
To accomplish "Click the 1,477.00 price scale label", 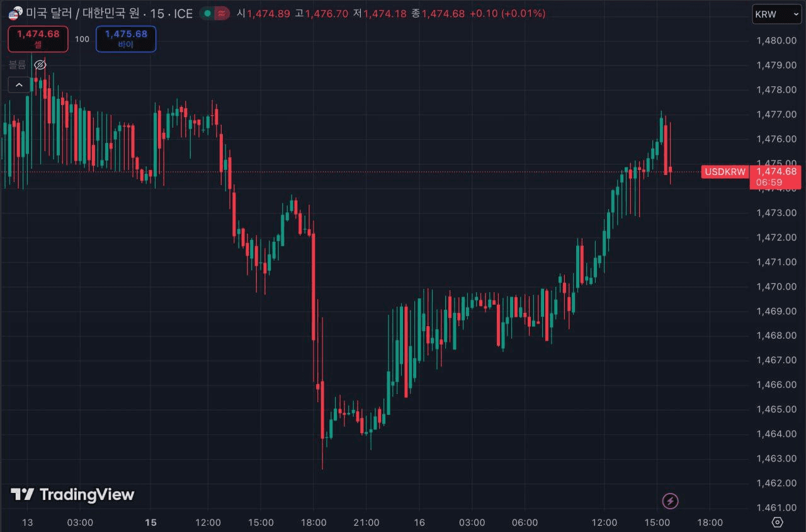I will [x=776, y=115].
